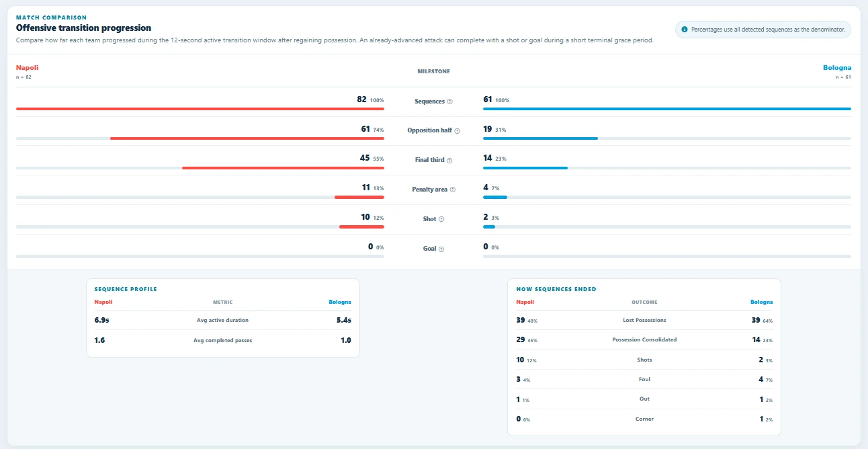Viewport: 868px width, 449px height.
Task: Click the "MILESTONE" column header
Action: 433,71
